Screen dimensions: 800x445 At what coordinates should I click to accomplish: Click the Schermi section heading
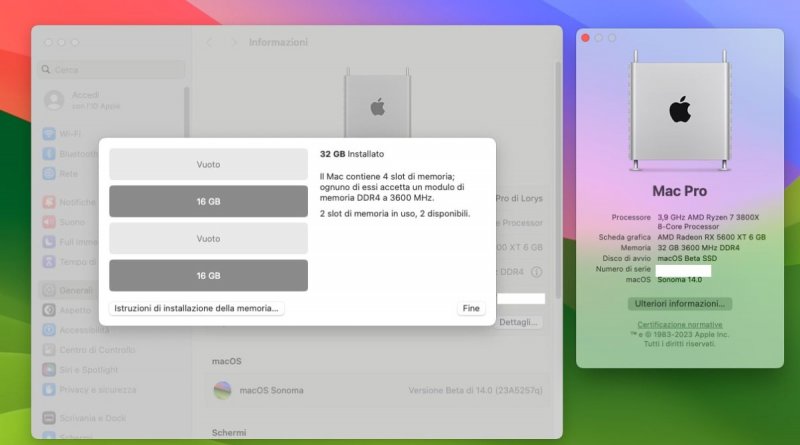pos(229,433)
